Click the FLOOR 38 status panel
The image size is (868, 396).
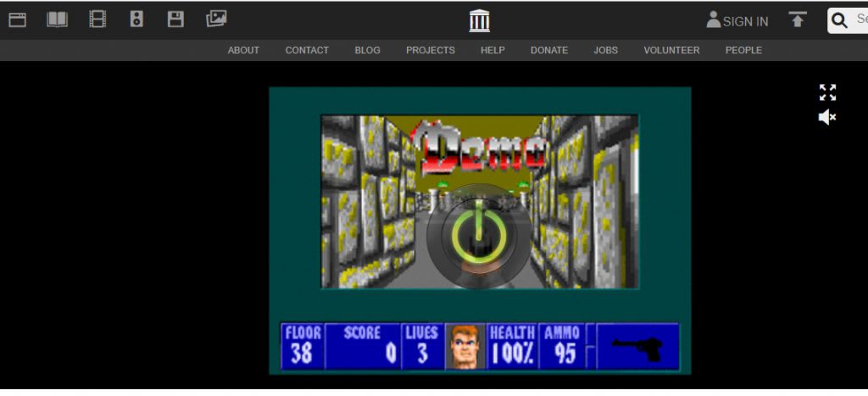[303, 347]
